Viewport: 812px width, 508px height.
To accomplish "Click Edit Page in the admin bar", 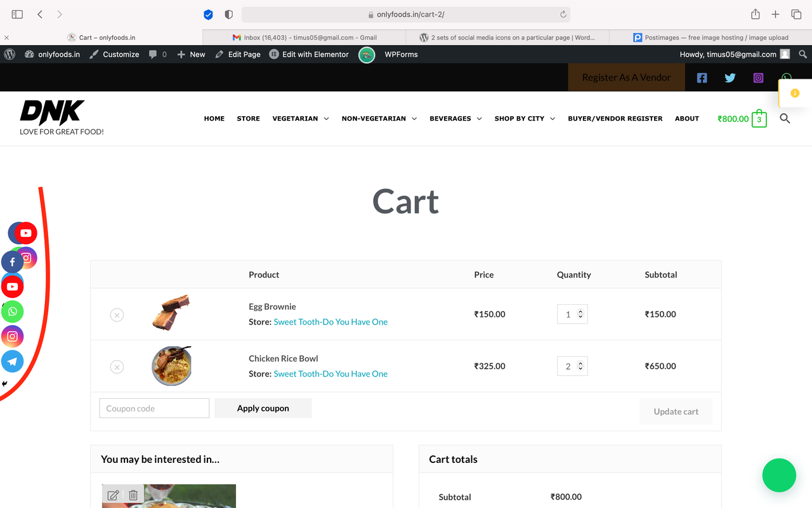I will pos(238,55).
